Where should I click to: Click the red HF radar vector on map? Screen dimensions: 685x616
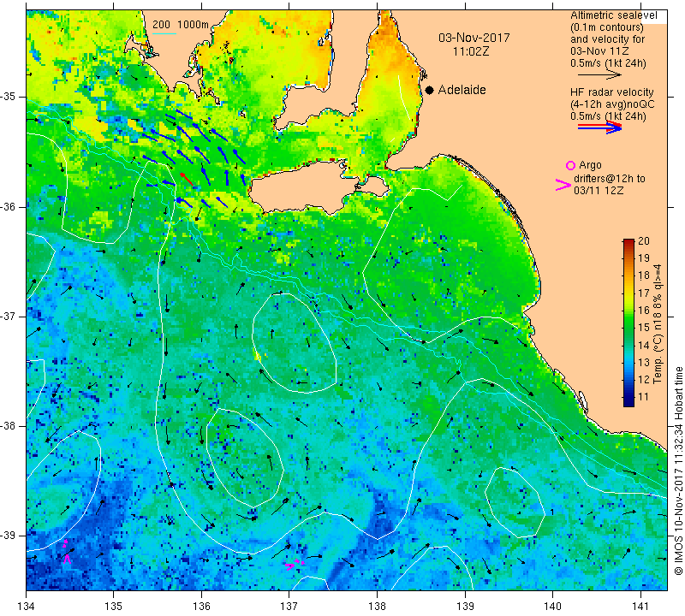point(187,179)
